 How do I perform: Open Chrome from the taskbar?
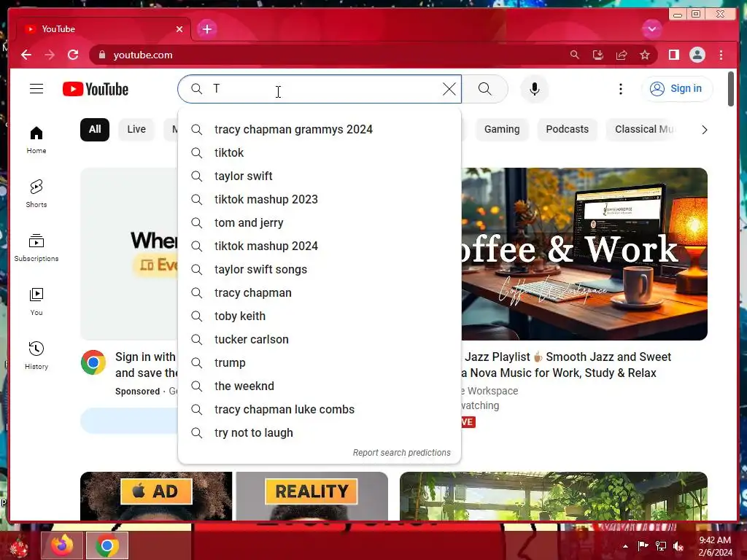coord(107,545)
